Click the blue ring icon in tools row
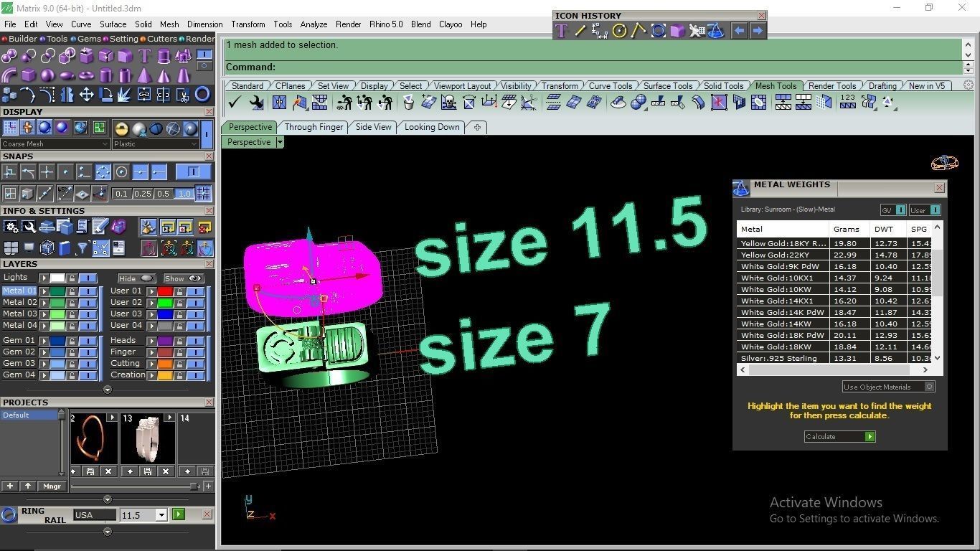Image resolution: width=980 pixels, height=551 pixels. tap(203, 94)
